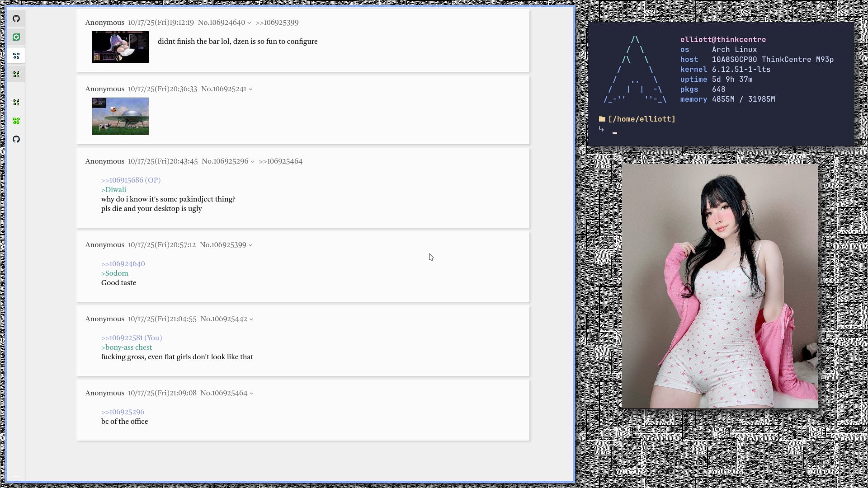Open post menu arrow beside No.106925464

point(251,394)
